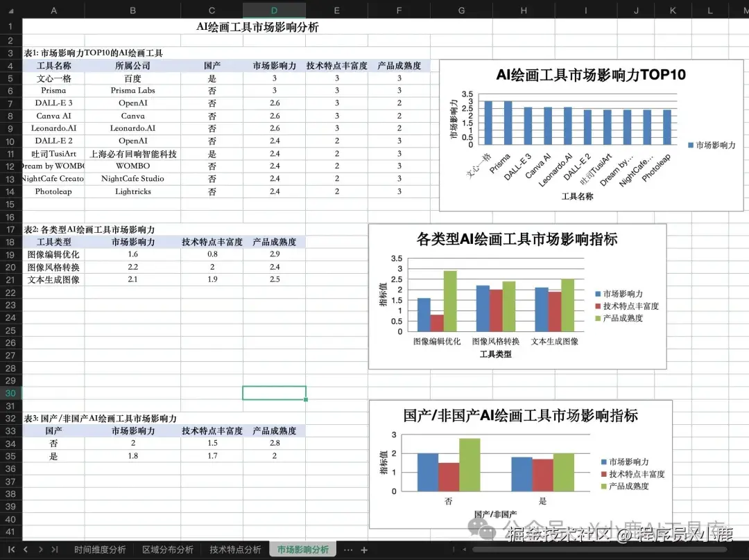The width and height of the screenshot is (749, 560).
Task: Click the select-all corner triangle
Action: (x=11, y=10)
